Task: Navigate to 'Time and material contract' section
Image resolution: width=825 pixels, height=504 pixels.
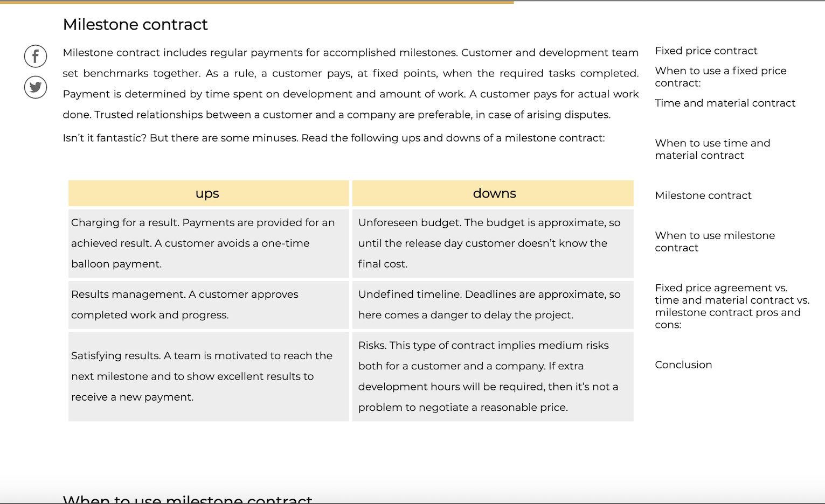Action: tap(725, 103)
